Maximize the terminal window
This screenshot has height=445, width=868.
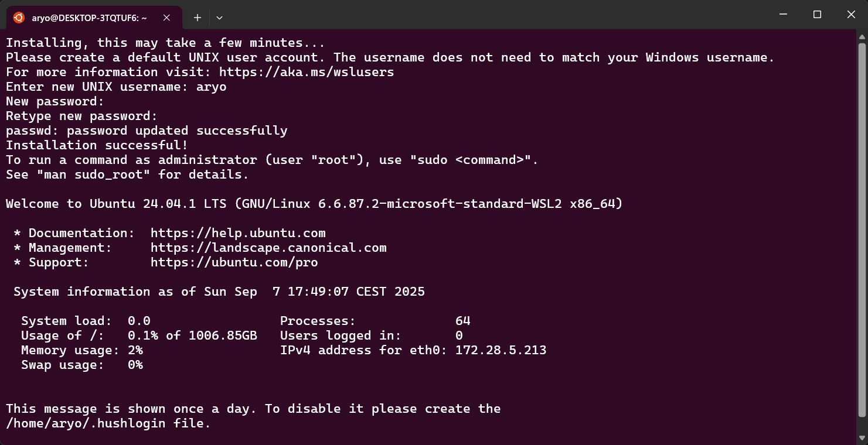tap(817, 15)
